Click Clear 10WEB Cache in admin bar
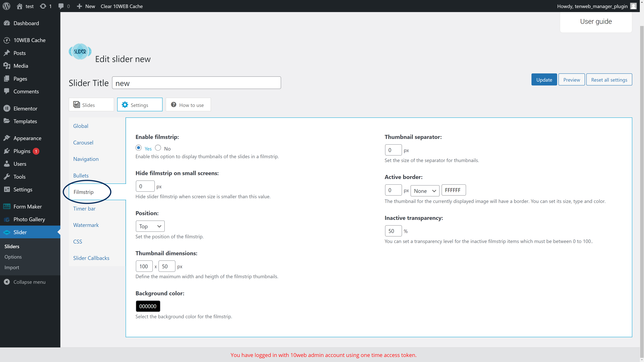 click(x=121, y=6)
